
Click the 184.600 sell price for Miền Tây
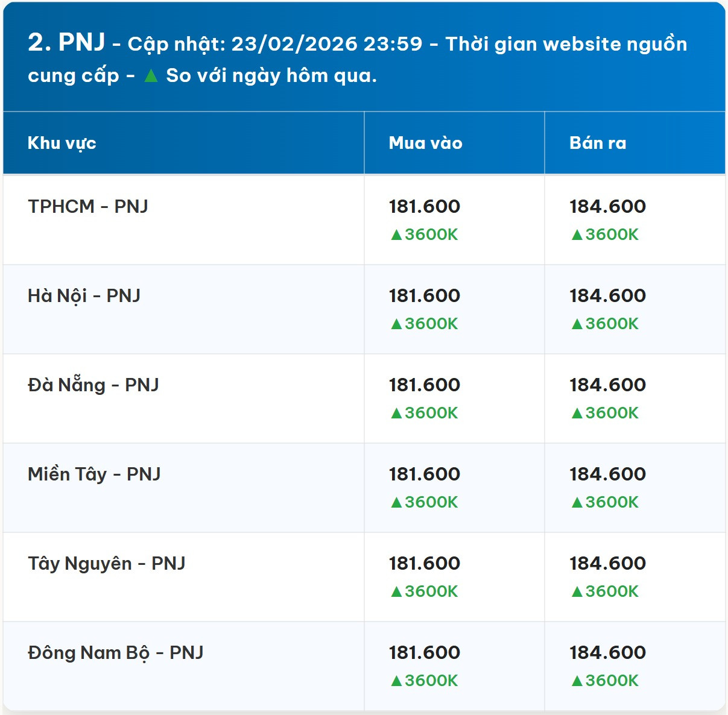tap(607, 474)
